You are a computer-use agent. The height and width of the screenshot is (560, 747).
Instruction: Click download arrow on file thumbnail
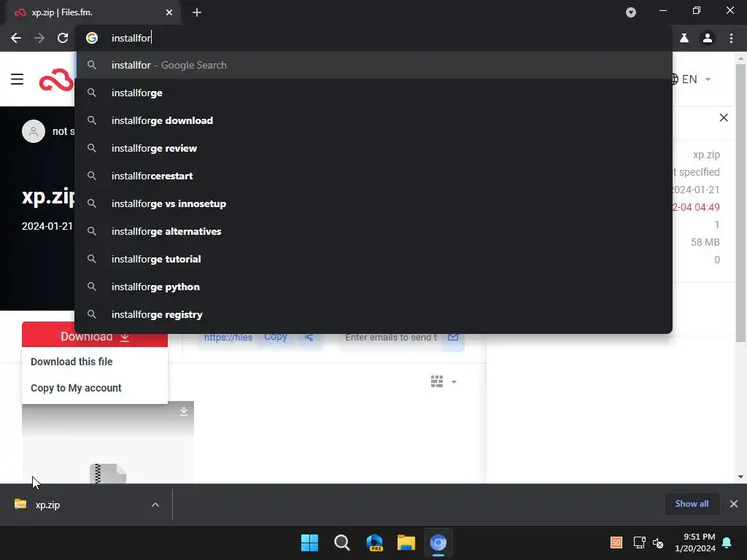183,411
